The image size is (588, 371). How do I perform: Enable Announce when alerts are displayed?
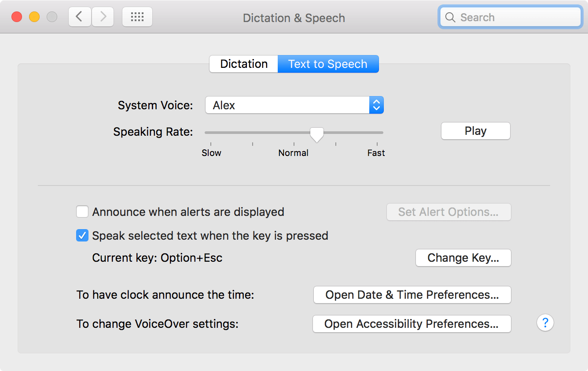click(x=82, y=212)
